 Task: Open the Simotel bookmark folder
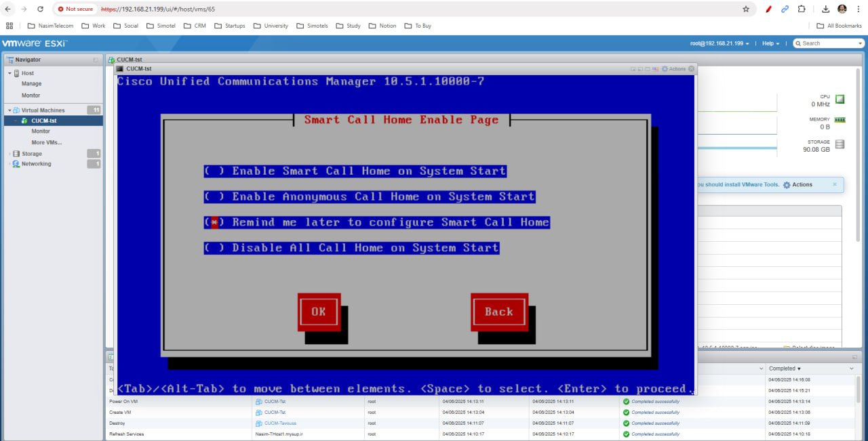(x=161, y=26)
